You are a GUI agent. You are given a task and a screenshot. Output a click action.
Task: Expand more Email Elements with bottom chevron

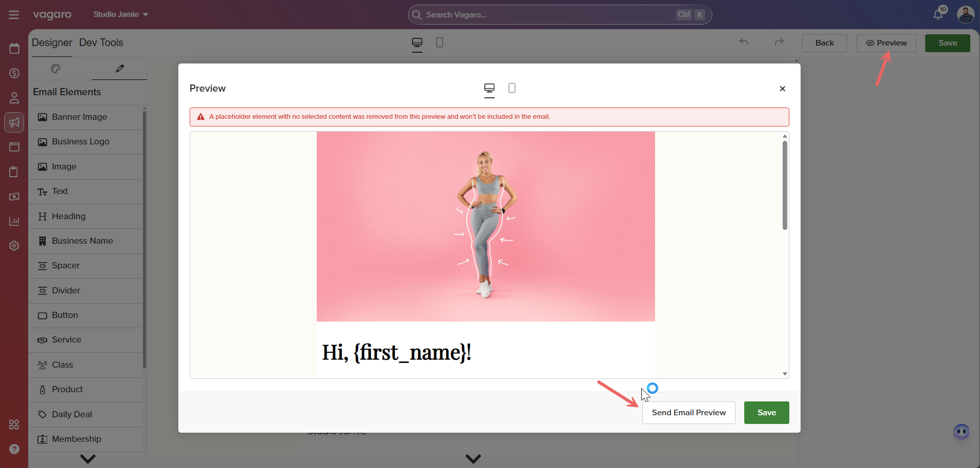[88, 459]
